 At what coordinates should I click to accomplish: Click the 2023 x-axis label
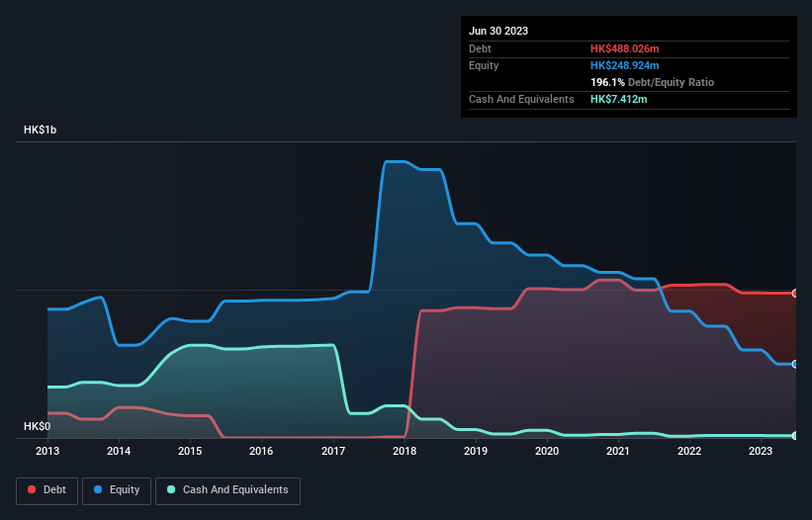click(x=761, y=451)
